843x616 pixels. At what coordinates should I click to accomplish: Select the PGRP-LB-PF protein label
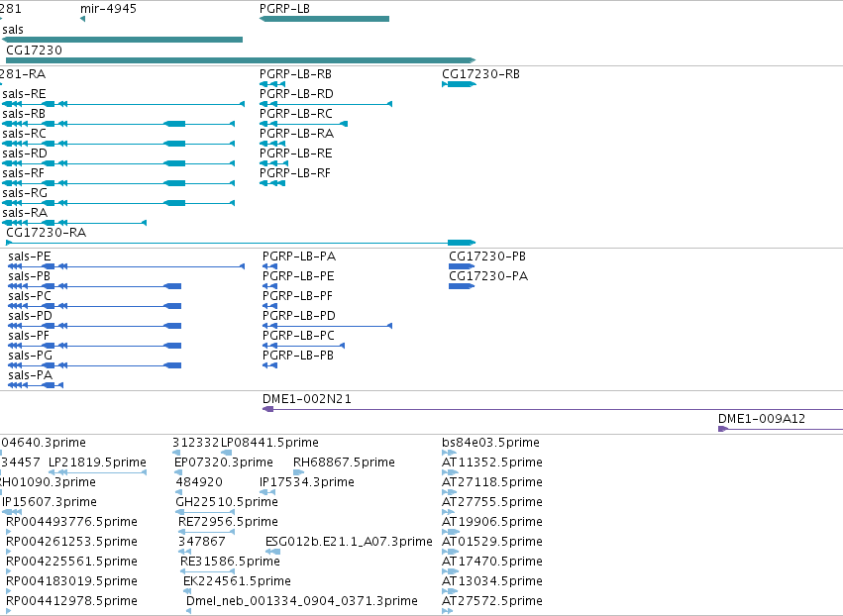tap(297, 296)
